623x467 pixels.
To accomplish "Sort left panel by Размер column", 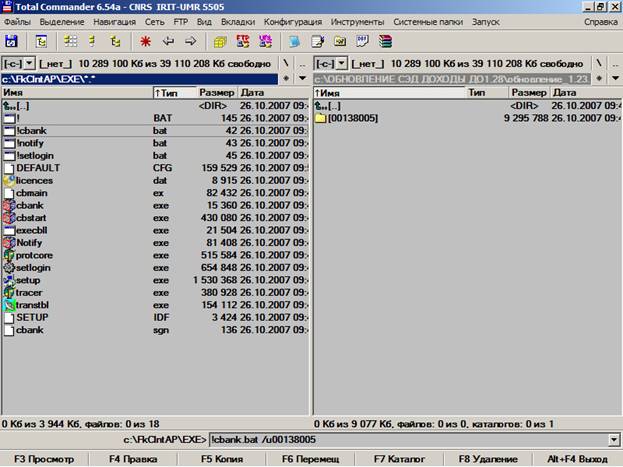I will (x=217, y=93).
